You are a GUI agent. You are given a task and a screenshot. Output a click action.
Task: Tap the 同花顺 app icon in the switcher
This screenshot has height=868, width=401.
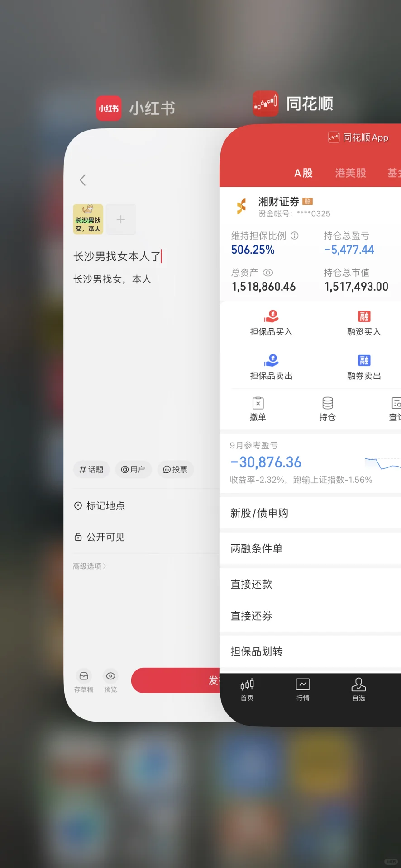coord(265,104)
